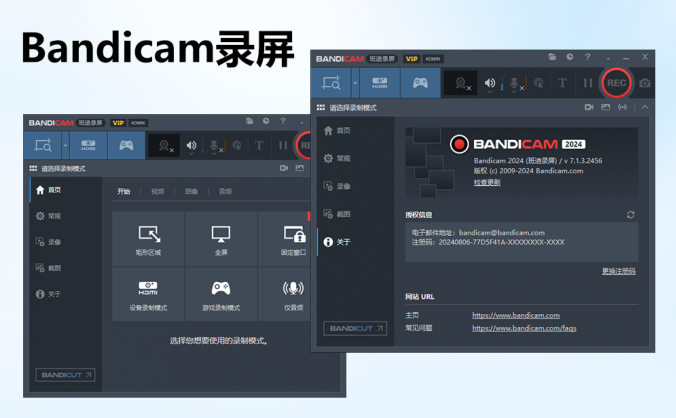This screenshot has height=418, width=676.
Task: Toggle speaker sound in the back window
Action: pyautogui.click(x=191, y=146)
